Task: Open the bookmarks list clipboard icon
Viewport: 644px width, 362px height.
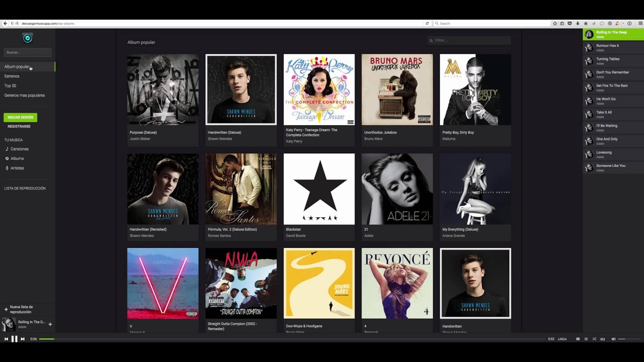Action: 562,24
